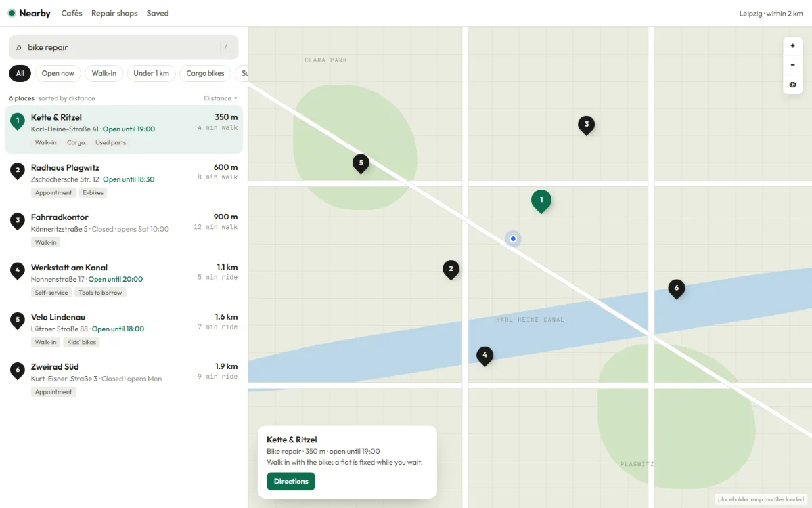Click 'Open until 20:00' status text
This screenshot has width=812, height=508.
(x=116, y=279)
